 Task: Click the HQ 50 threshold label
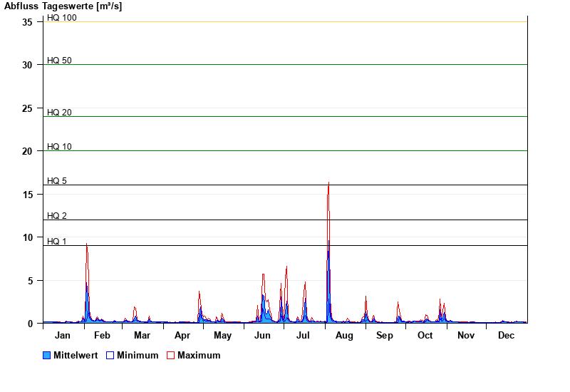(59, 61)
